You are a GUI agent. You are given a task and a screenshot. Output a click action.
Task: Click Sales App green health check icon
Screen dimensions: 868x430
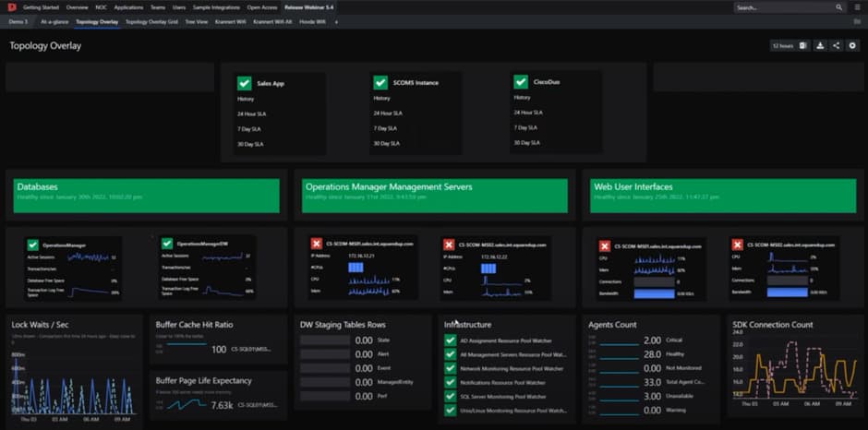coord(244,83)
